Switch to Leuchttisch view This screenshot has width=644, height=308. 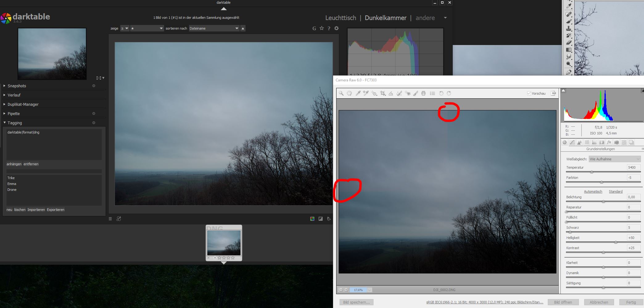[x=341, y=18]
